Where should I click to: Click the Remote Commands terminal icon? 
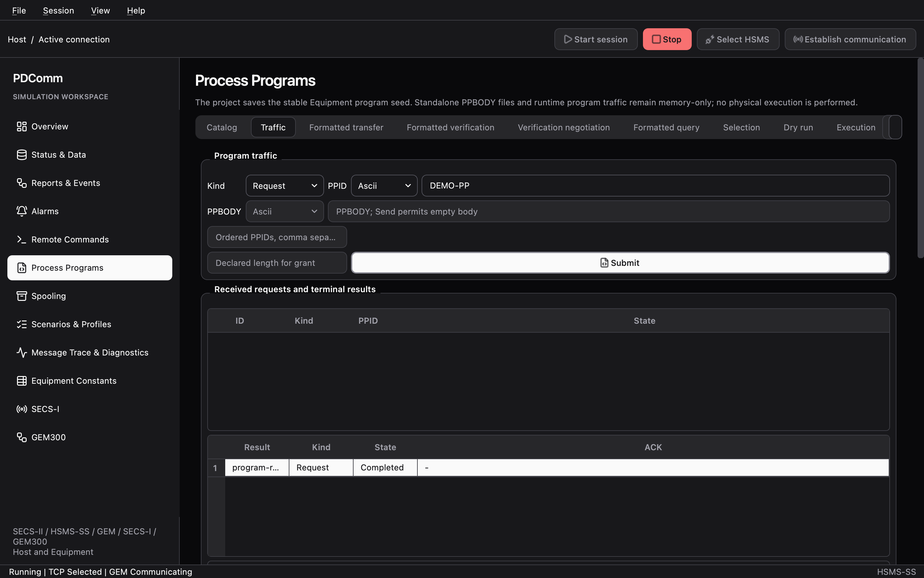coord(22,240)
